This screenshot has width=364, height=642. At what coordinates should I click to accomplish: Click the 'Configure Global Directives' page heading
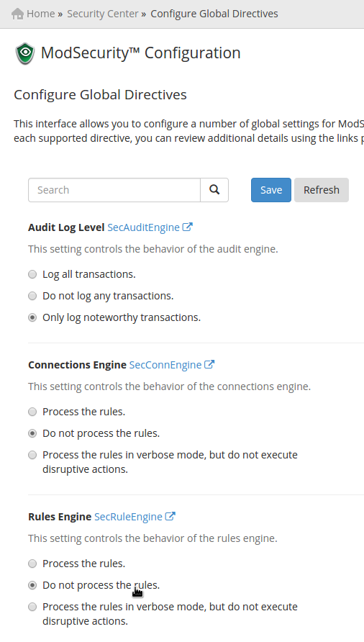coord(100,94)
